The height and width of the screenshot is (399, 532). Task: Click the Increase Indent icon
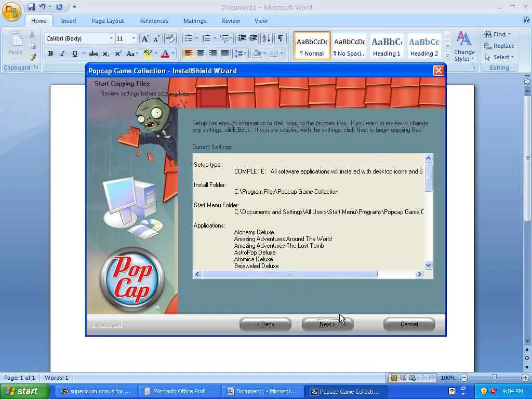click(253, 38)
